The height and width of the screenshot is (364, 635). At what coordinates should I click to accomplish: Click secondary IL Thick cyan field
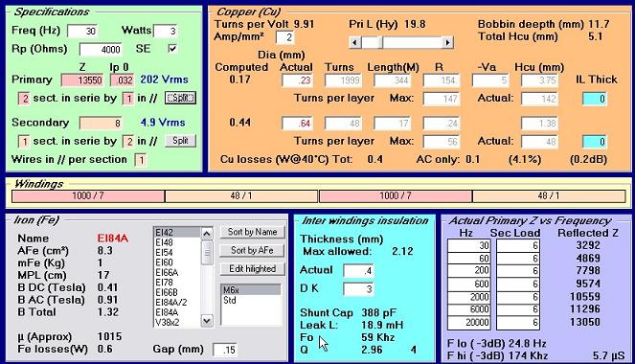point(595,142)
